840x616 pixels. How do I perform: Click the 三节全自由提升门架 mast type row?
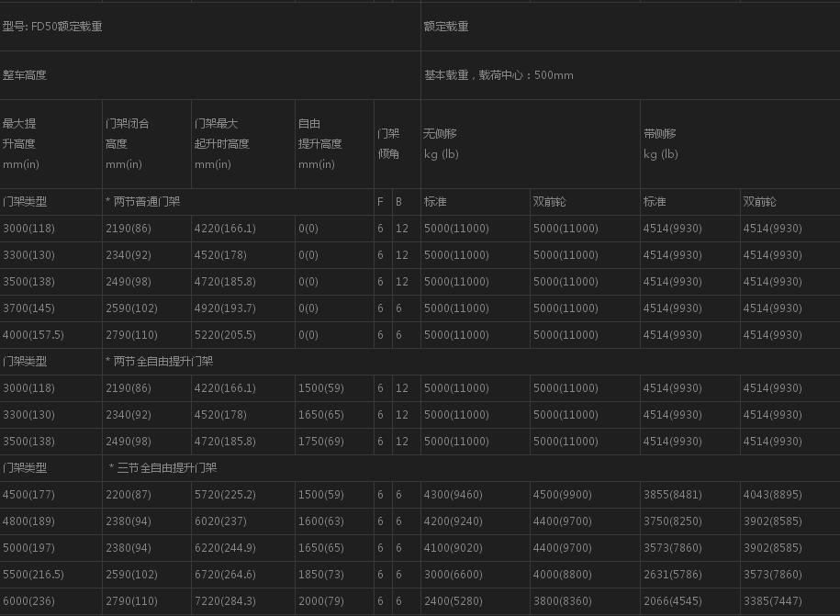[163, 468]
